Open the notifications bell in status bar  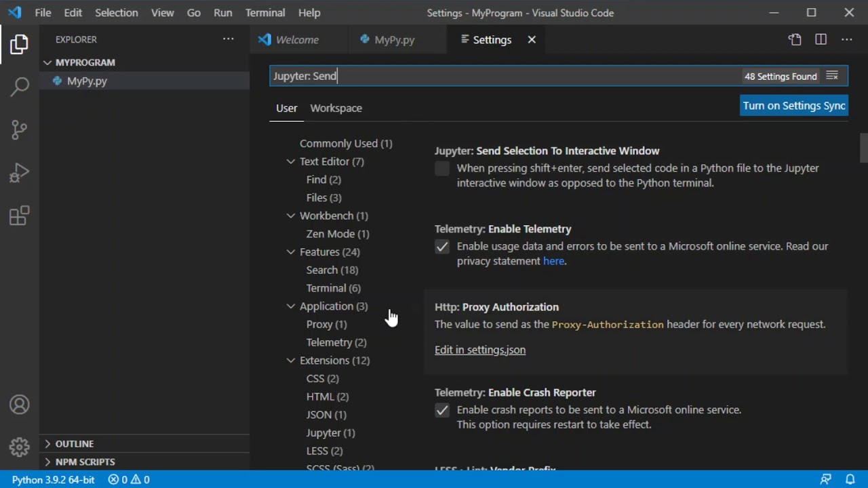click(x=850, y=480)
